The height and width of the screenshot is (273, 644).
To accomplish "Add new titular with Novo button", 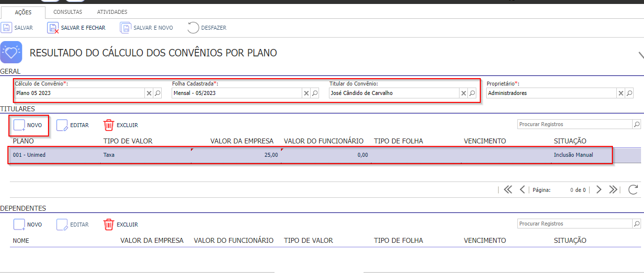I will (28, 125).
